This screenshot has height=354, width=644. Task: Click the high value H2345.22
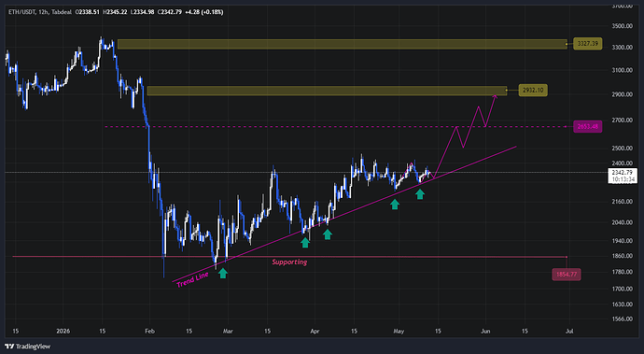pyautogui.click(x=115, y=12)
